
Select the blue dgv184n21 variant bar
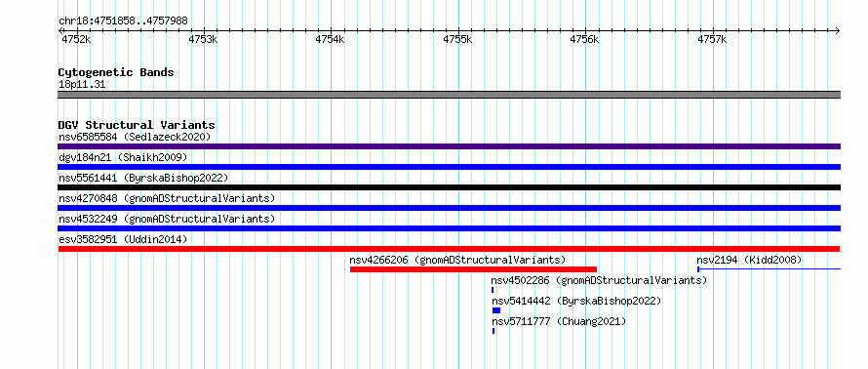[x=449, y=167]
